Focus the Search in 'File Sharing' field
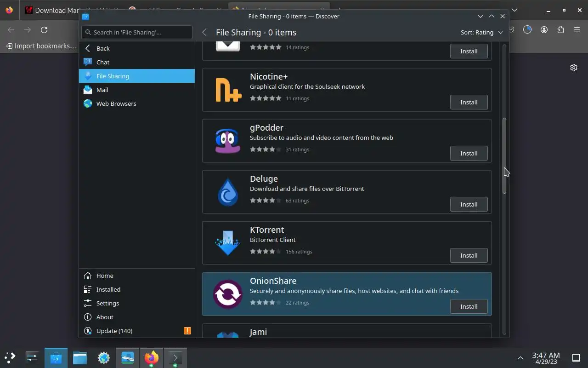This screenshot has width=588, height=368. coord(137,32)
